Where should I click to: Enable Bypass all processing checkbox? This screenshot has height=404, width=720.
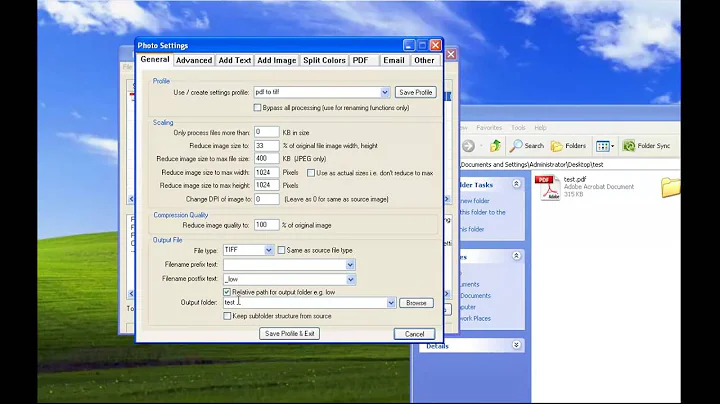click(x=258, y=107)
